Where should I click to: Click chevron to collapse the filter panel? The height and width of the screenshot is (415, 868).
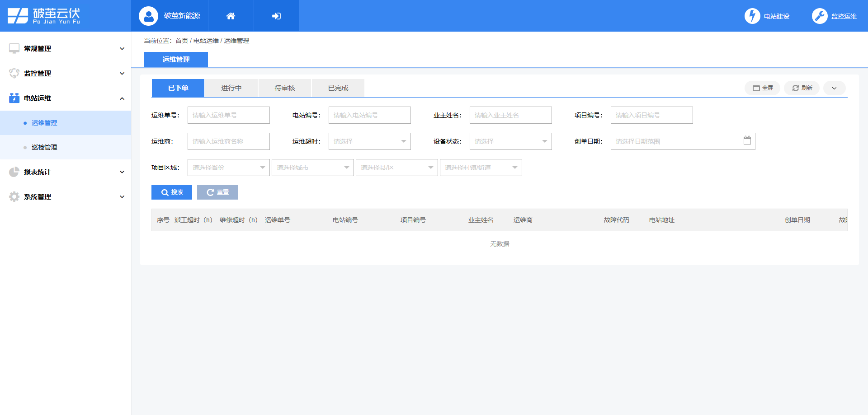click(x=834, y=88)
